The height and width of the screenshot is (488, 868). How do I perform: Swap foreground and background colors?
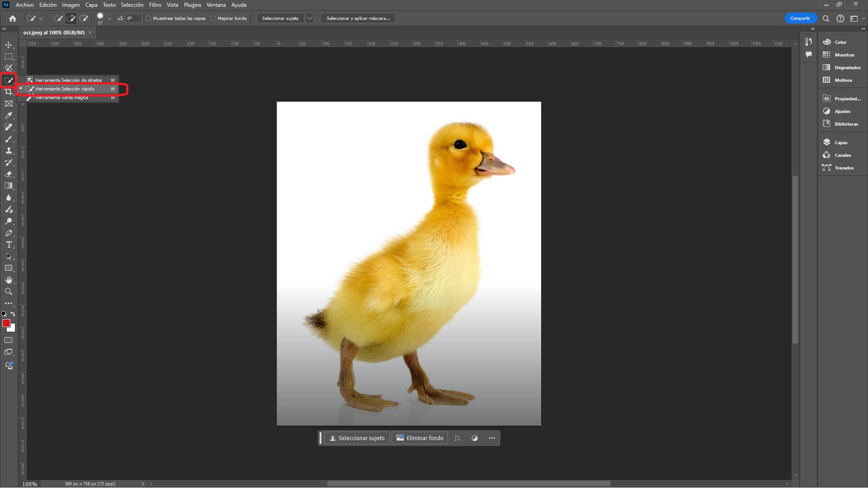click(13, 314)
